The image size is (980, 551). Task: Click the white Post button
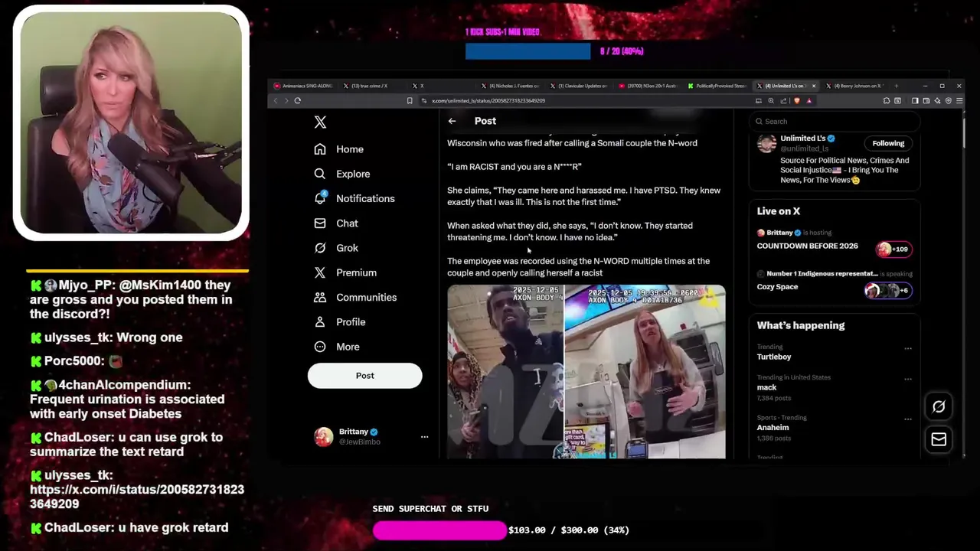click(x=364, y=376)
